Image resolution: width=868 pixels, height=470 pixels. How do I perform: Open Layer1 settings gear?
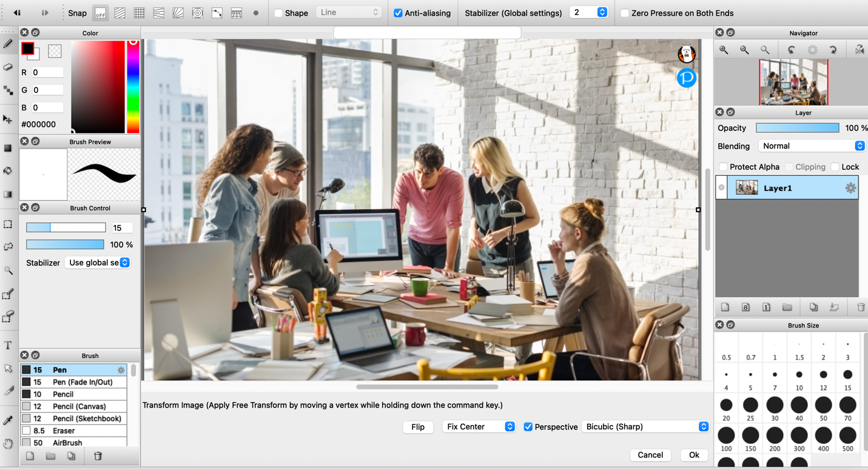pyautogui.click(x=850, y=188)
